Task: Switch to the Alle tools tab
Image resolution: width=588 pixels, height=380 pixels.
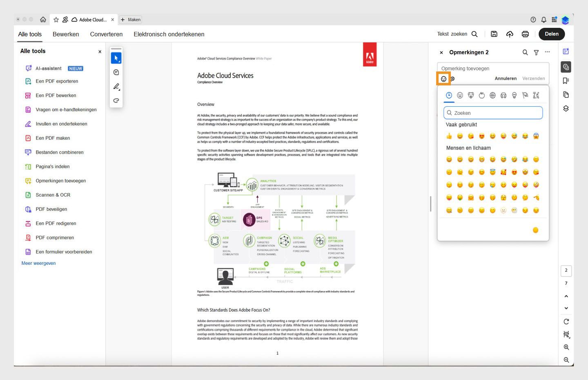Action: pyautogui.click(x=30, y=34)
